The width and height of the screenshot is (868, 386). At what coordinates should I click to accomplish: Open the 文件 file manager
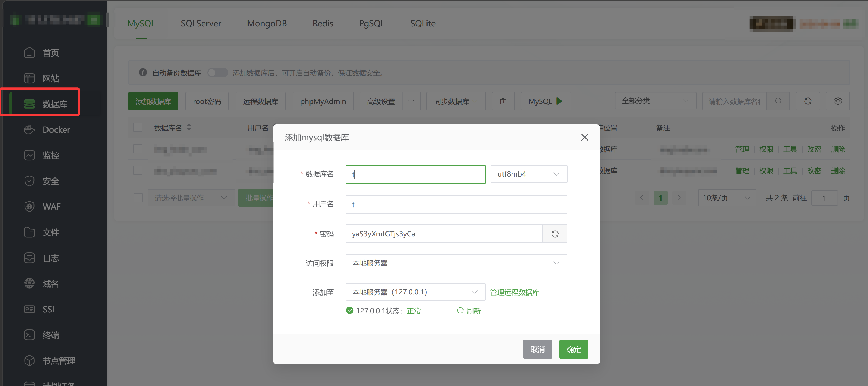point(51,232)
